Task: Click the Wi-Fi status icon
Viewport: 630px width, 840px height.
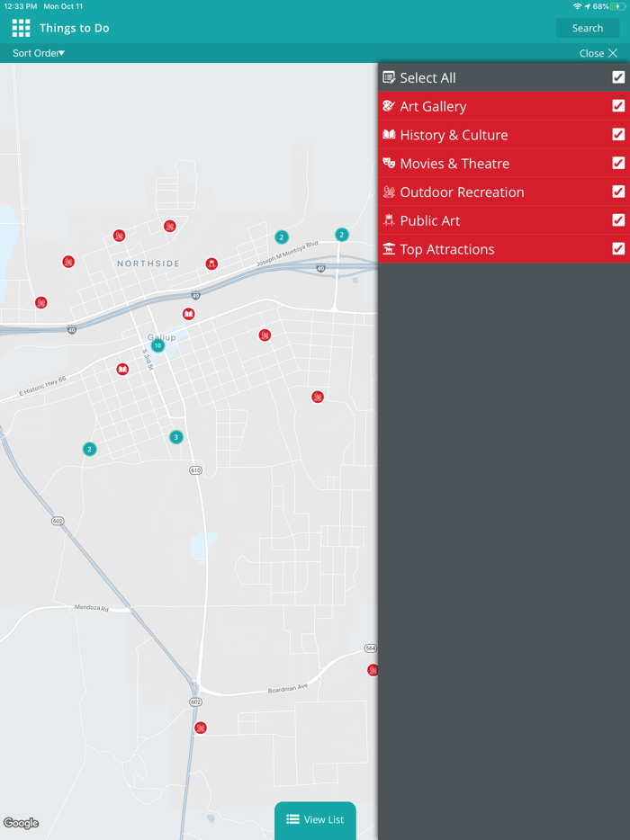Action: (x=577, y=6)
